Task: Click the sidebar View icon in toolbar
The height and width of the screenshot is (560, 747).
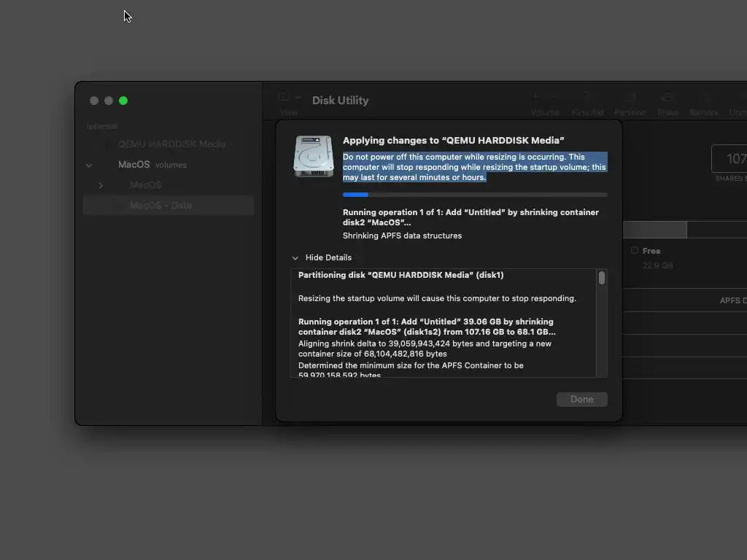Action: [284, 97]
